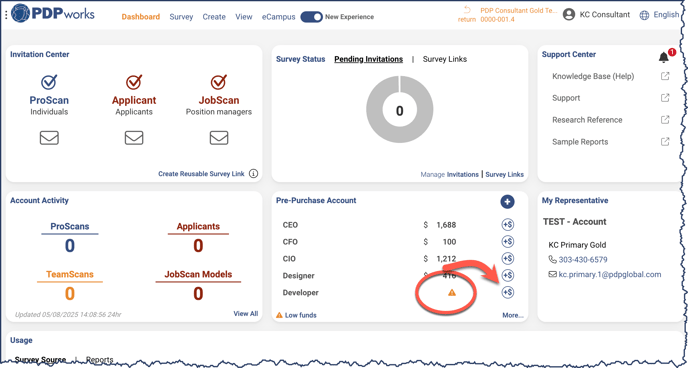Click the JobScan heading
The height and width of the screenshot is (368, 688).
tap(219, 100)
